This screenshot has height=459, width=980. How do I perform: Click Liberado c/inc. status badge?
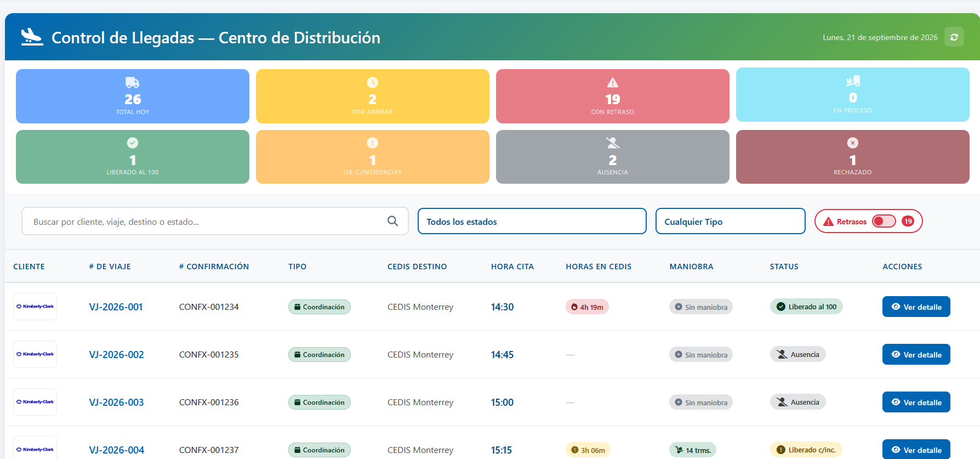pos(806,450)
